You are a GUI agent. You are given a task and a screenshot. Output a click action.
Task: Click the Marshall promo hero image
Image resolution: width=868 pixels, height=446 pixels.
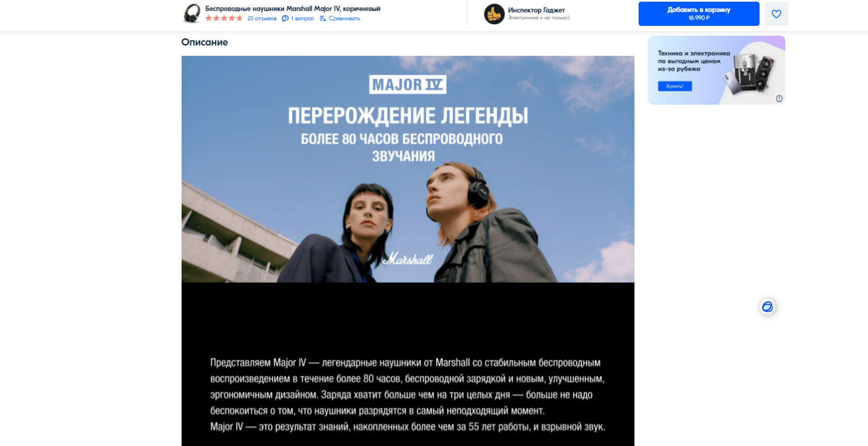pos(408,169)
